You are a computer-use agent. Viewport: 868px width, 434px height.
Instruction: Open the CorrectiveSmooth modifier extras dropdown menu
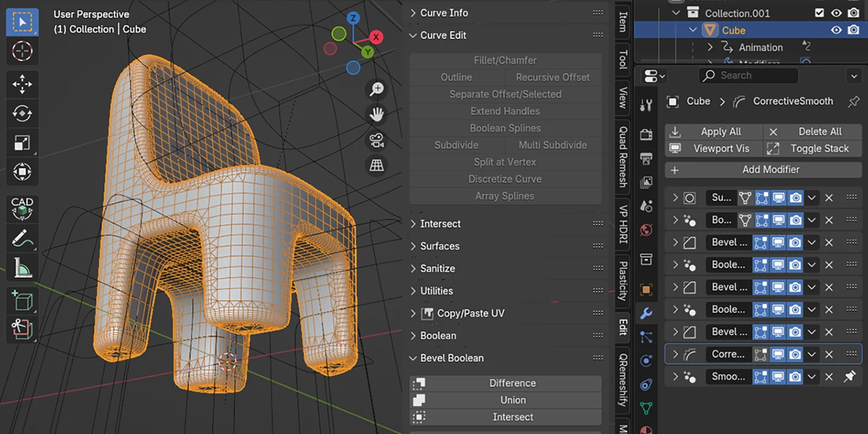812,354
